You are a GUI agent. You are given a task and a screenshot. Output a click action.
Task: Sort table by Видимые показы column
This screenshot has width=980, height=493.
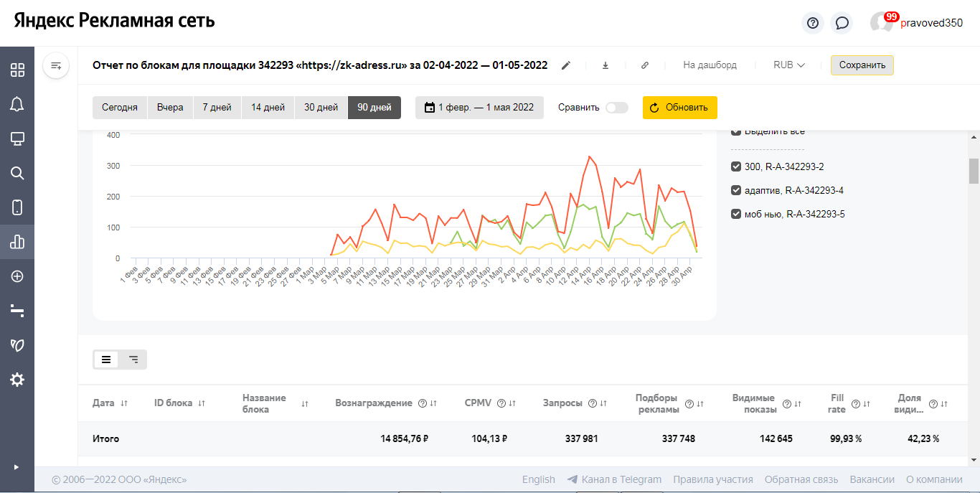click(798, 404)
